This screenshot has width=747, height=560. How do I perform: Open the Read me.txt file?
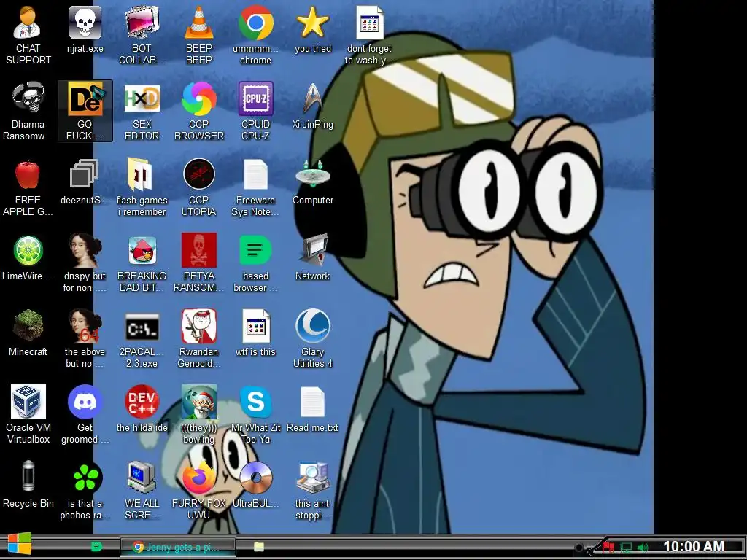[312, 408]
